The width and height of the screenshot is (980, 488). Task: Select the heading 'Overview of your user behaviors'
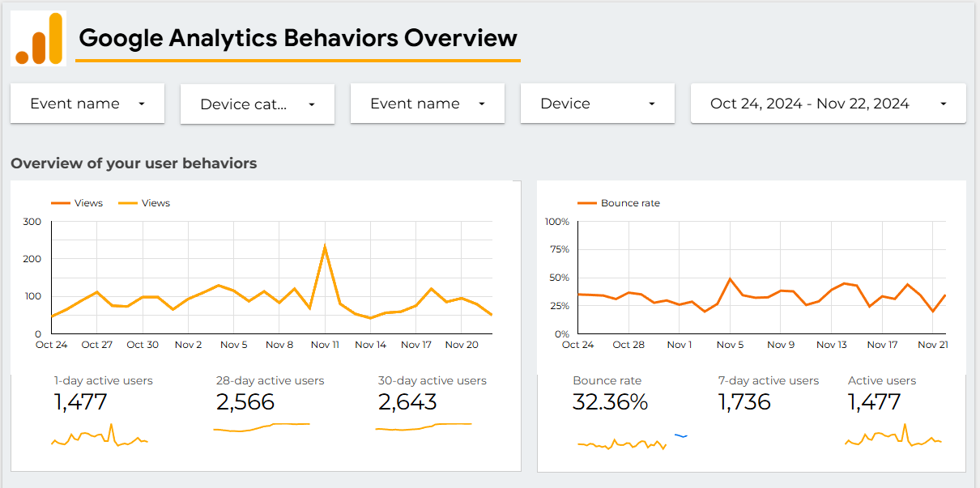click(x=134, y=163)
